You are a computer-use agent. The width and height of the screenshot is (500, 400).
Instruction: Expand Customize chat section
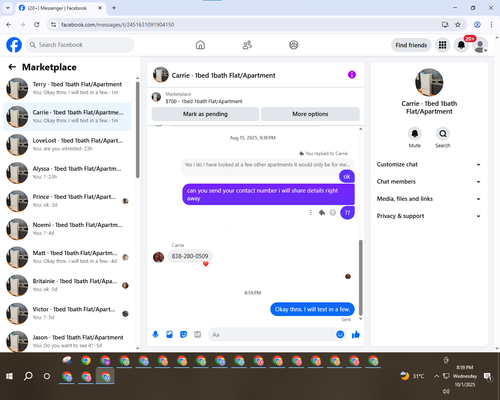[x=429, y=164]
